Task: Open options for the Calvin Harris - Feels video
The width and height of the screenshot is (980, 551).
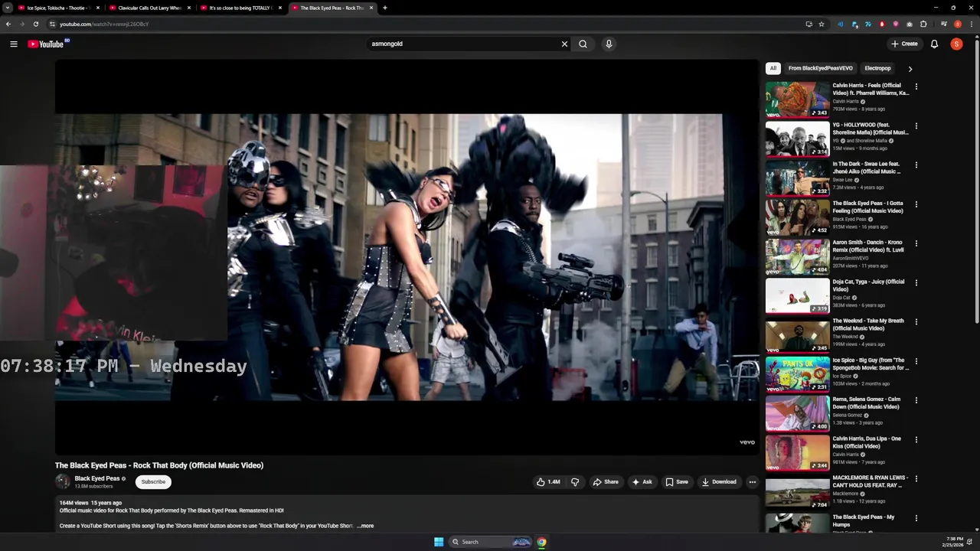Action: pos(916,86)
